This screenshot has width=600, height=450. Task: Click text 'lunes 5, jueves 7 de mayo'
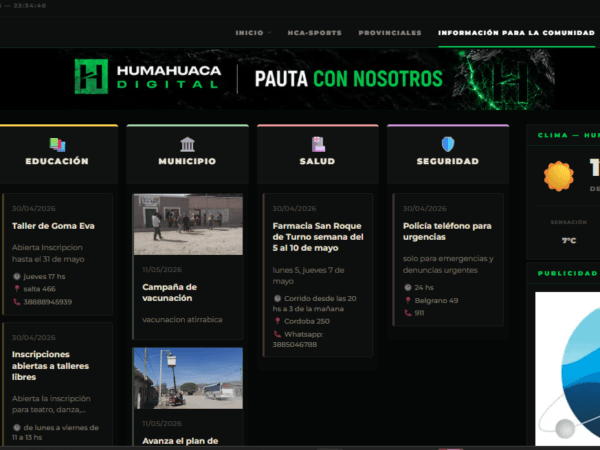[x=308, y=276]
